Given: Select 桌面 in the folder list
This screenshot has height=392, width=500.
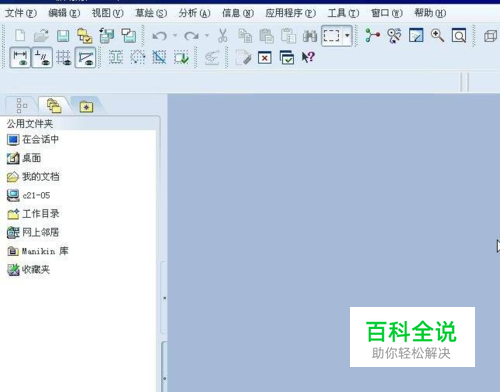Looking at the screenshot, I should click(24, 158).
